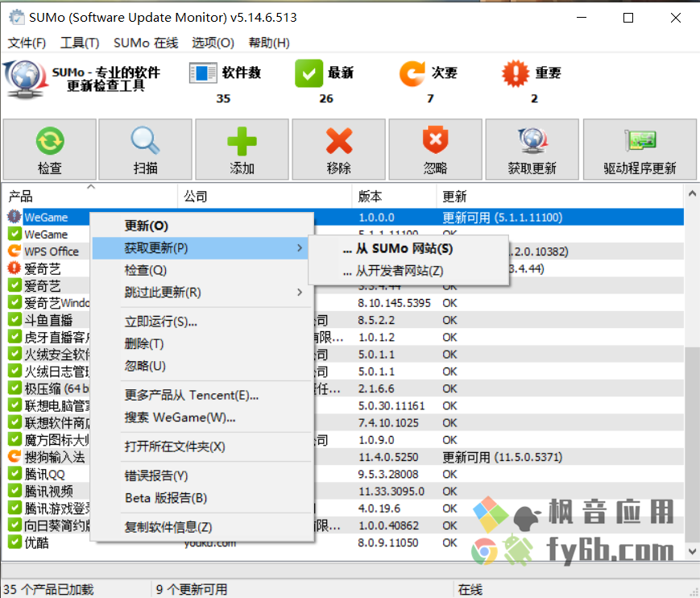The height and width of the screenshot is (598, 700).
Task: Click the green check icon beside 魔方图标大
Action: click(x=14, y=439)
